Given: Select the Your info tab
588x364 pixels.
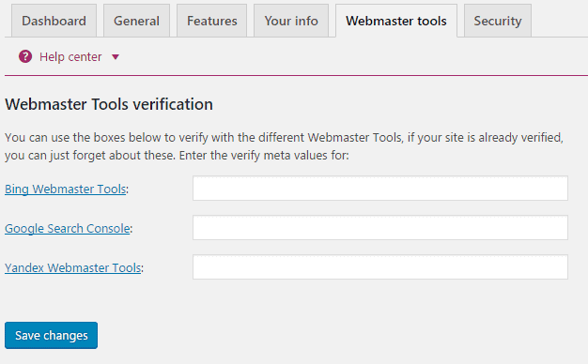Looking at the screenshot, I should (x=291, y=21).
